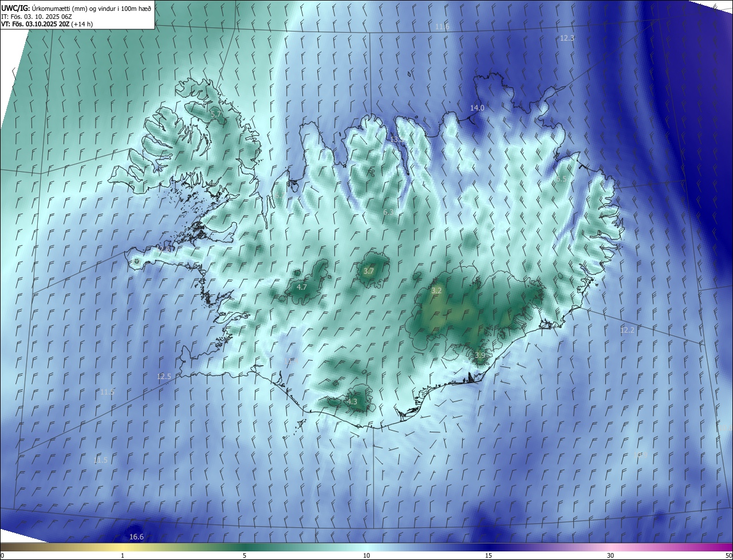
Task: Click the 3.2 value over Vatnajökull
Action: (x=436, y=291)
